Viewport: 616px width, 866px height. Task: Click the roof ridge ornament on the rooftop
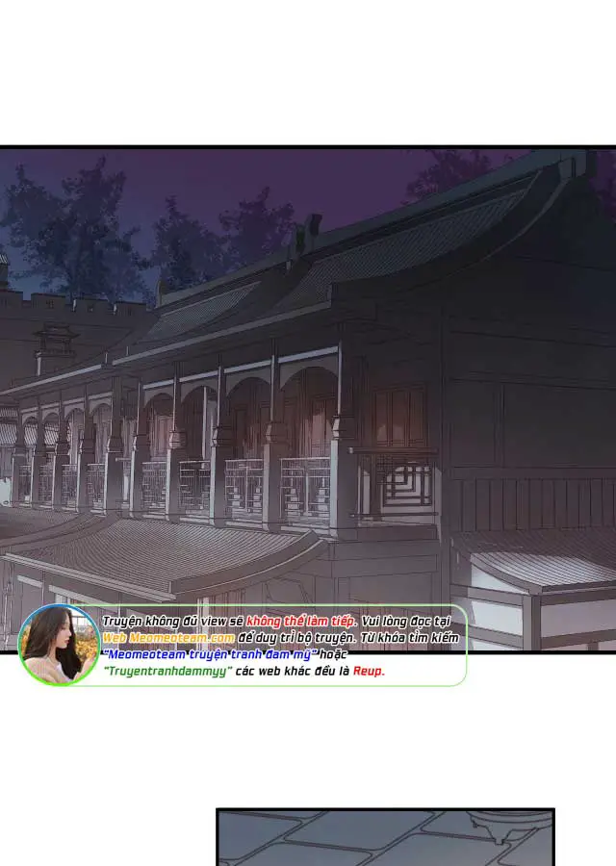310,231
